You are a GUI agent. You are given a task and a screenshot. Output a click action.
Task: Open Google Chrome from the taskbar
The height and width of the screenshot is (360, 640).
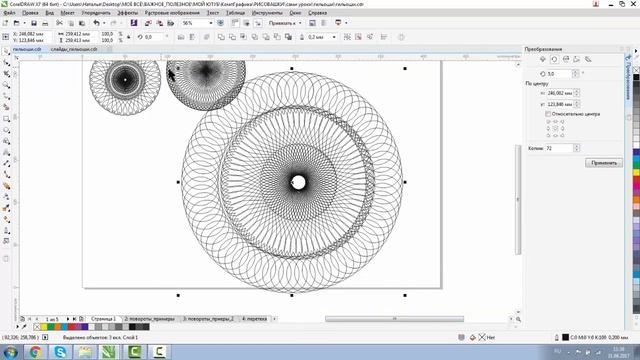pos(36,351)
